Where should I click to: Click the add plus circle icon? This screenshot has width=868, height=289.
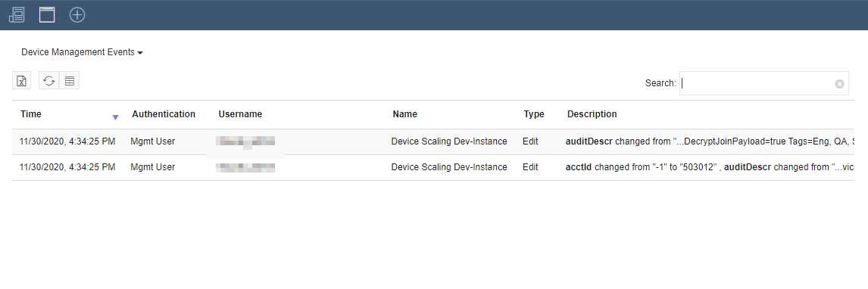click(x=77, y=15)
